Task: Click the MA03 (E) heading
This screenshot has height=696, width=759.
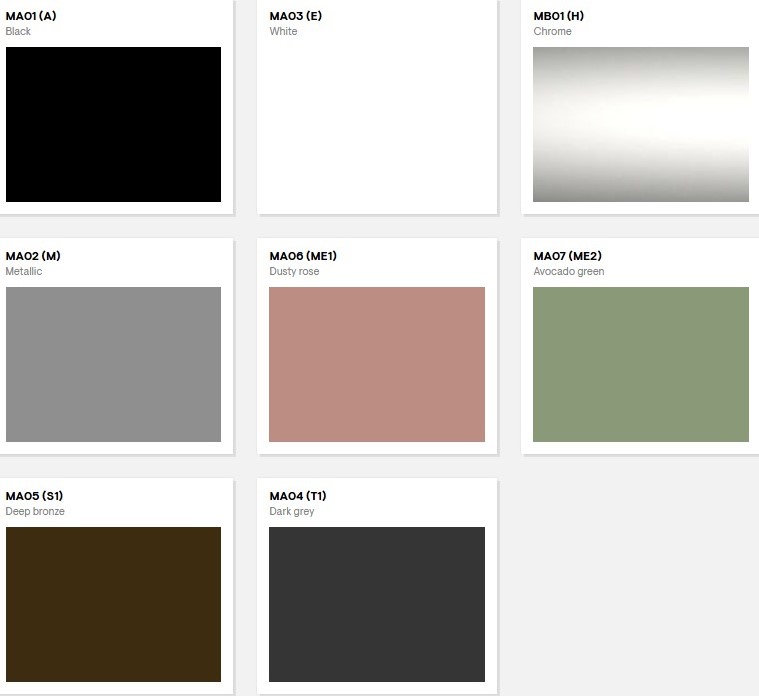Action: coord(295,16)
